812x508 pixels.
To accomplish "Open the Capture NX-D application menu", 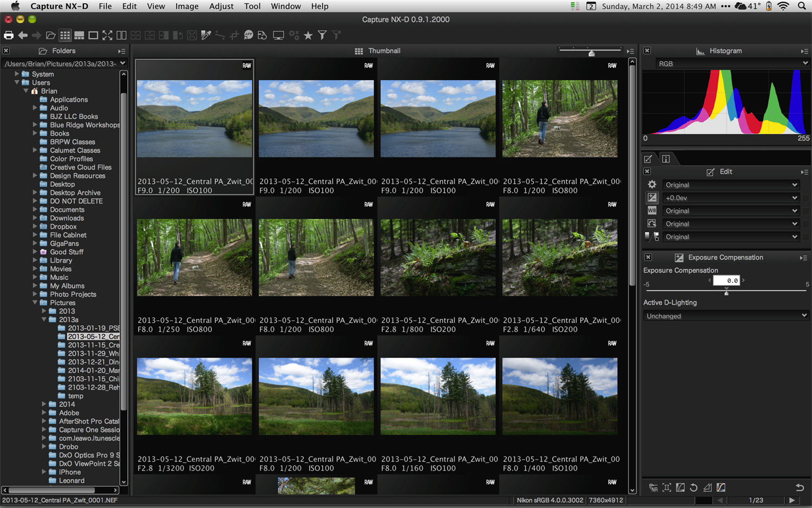I will (x=59, y=6).
